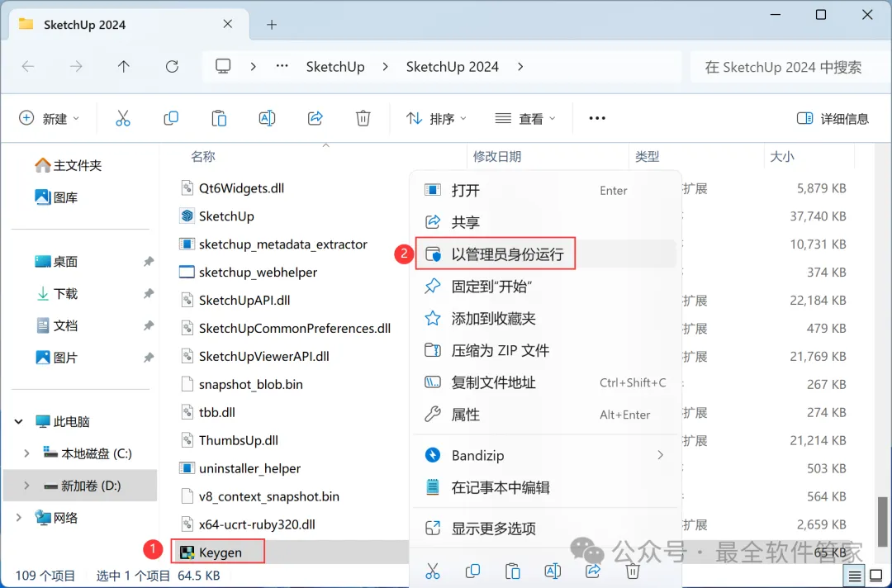This screenshot has height=588, width=892.
Task: Sort by the 修改日期 column header
Action: (x=496, y=156)
